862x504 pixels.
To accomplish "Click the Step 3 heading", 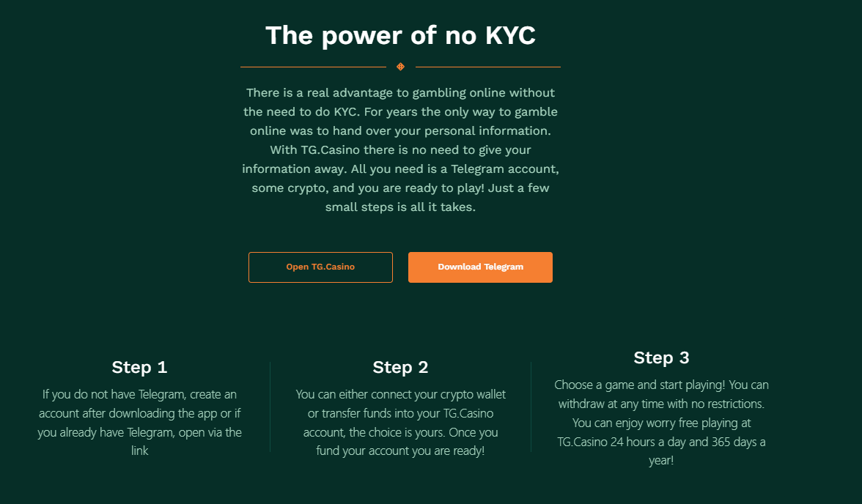I will pyautogui.click(x=661, y=357).
